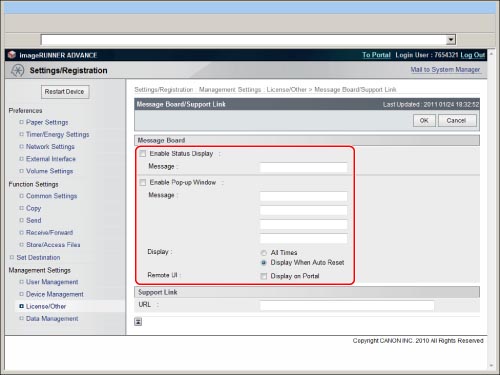The height and width of the screenshot is (375, 500).
Task: Open the address bar dropdown arrow
Action: tap(451, 40)
